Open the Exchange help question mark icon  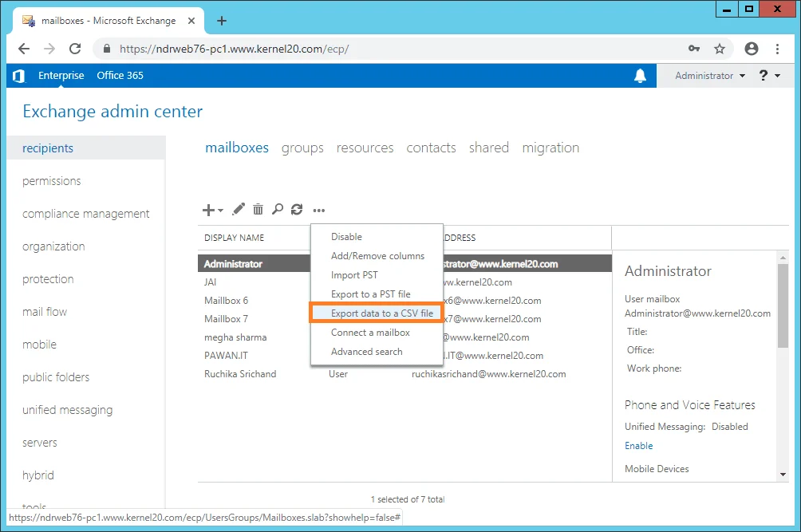tap(764, 75)
